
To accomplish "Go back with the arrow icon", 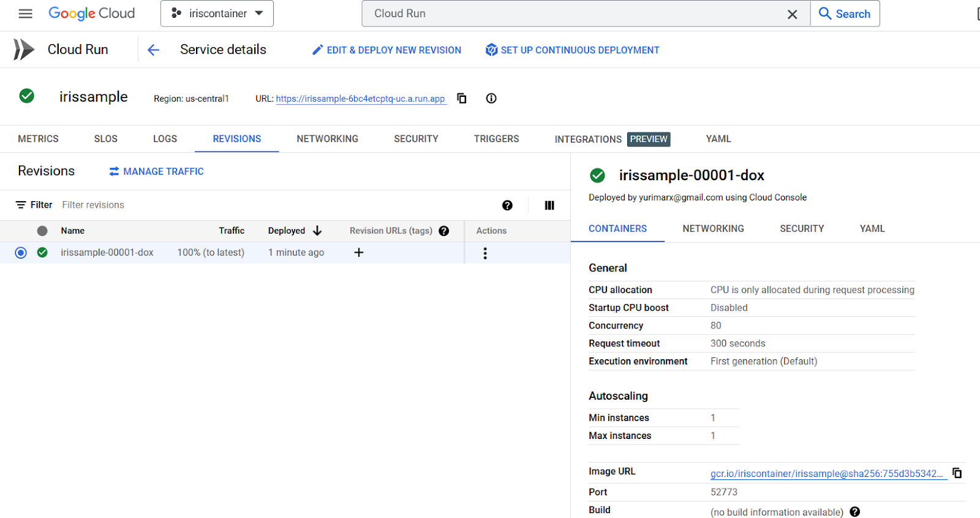I will point(153,50).
